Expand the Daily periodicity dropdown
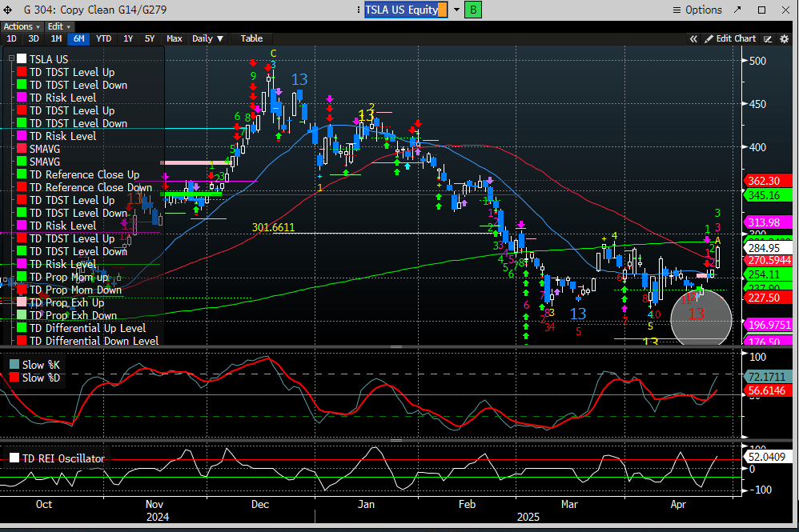799x532 pixels. point(208,38)
